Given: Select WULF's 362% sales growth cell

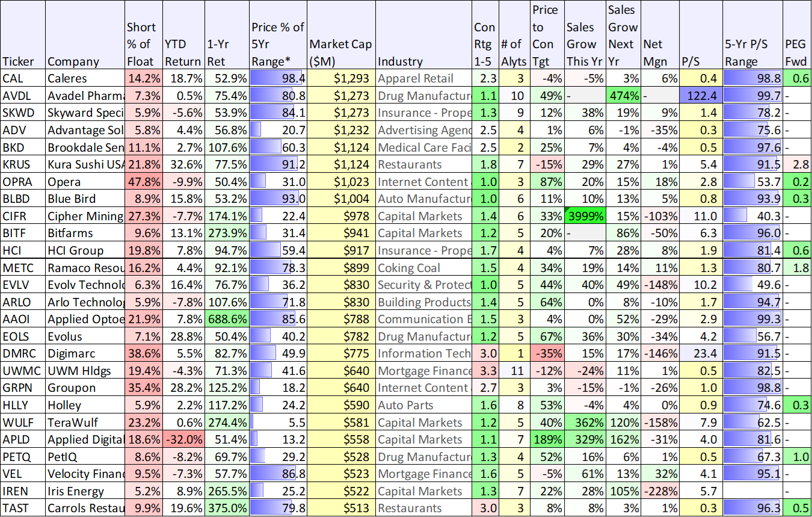Looking at the screenshot, I should [585, 423].
